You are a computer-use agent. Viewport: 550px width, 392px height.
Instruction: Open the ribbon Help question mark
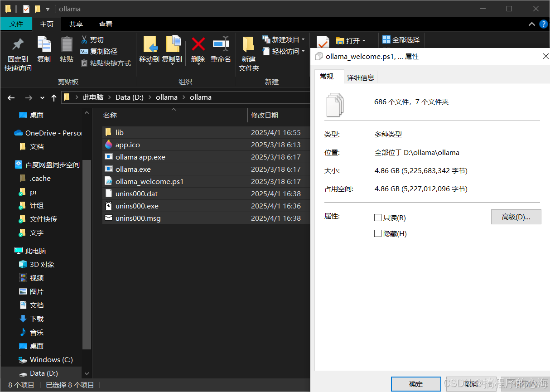(x=544, y=24)
